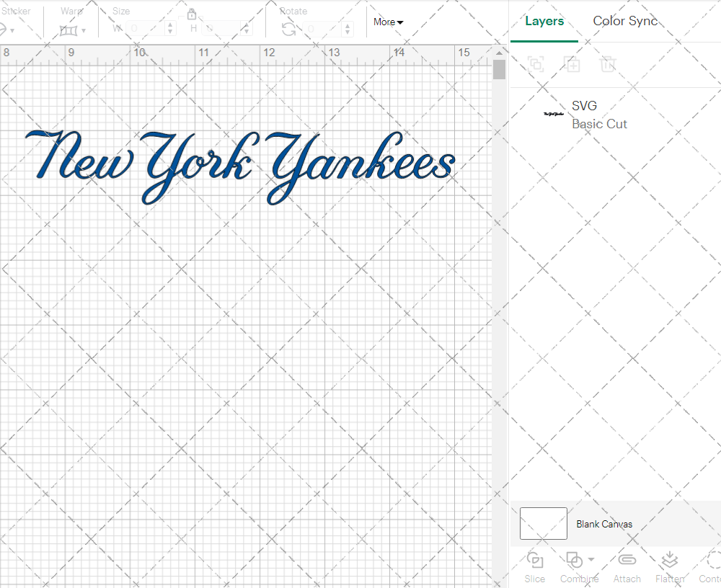Click the Rotate icon
The height and width of the screenshot is (588, 721).
(x=289, y=30)
